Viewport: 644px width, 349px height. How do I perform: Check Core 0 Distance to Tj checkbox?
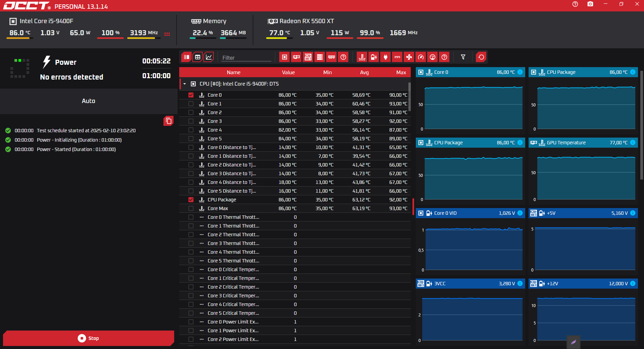click(x=191, y=147)
